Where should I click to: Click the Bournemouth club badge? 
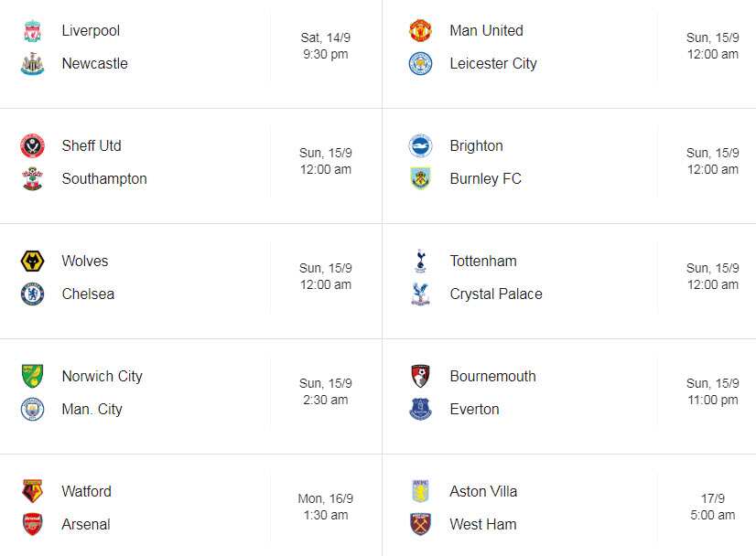pyautogui.click(x=419, y=376)
